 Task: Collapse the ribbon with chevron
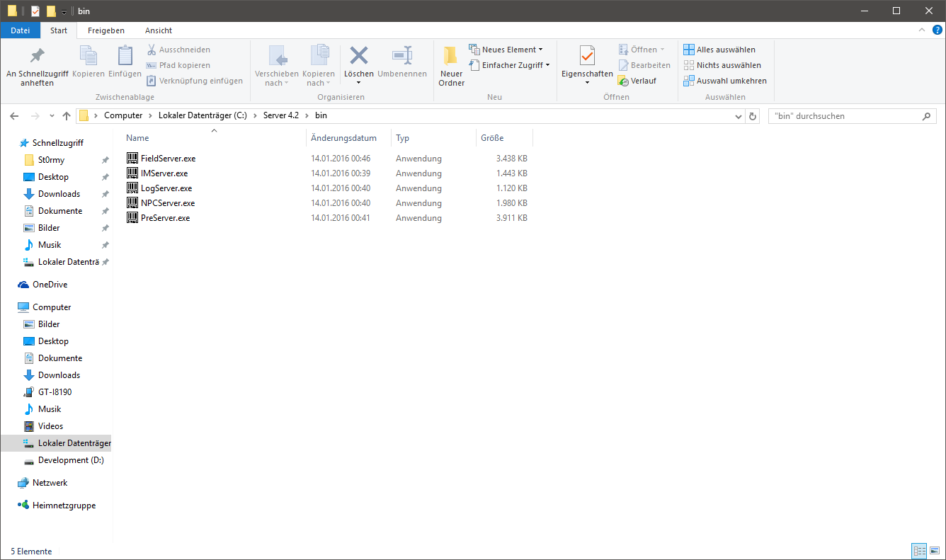point(922,30)
